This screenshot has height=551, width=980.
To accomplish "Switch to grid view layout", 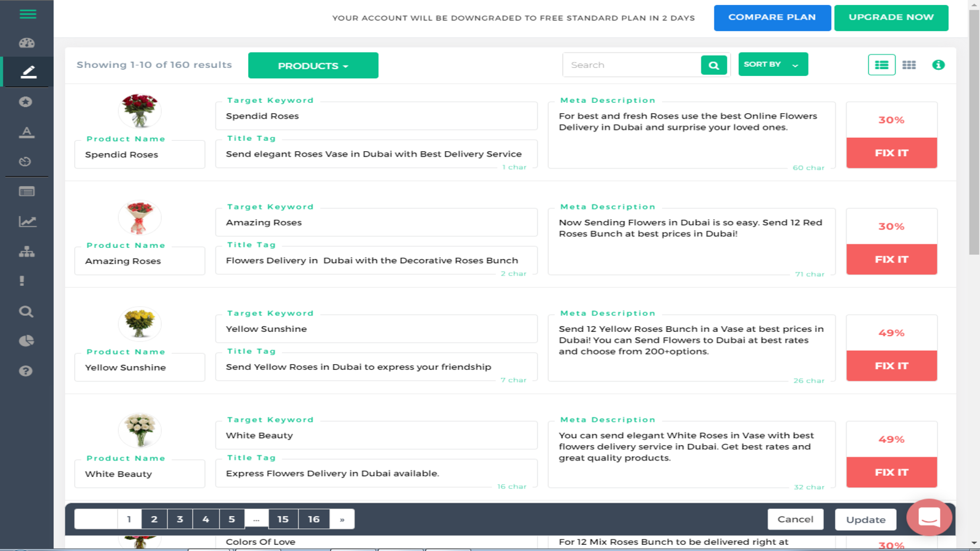I will click(x=909, y=64).
